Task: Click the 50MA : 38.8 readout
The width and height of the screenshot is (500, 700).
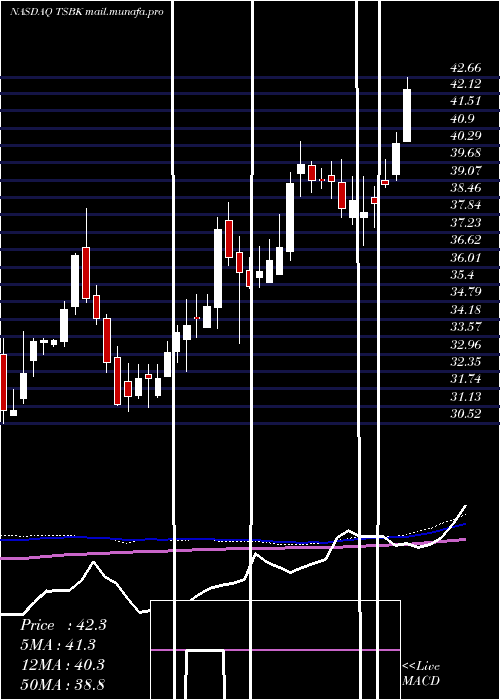Action: coord(62,684)
